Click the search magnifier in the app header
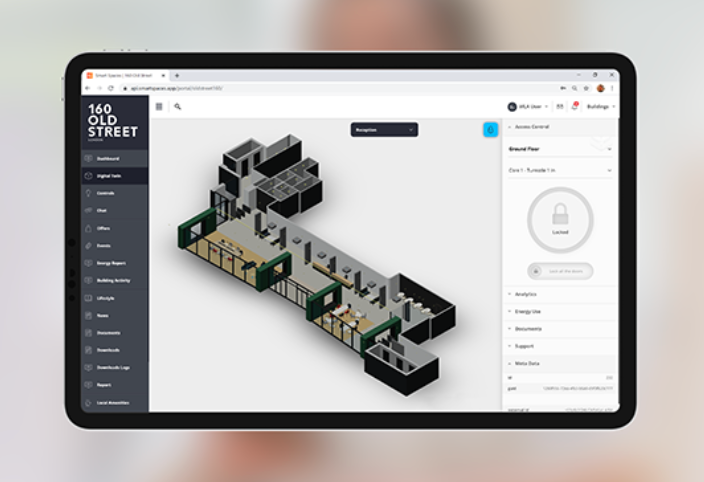704x482 pixels. click(x=178, y=106)
